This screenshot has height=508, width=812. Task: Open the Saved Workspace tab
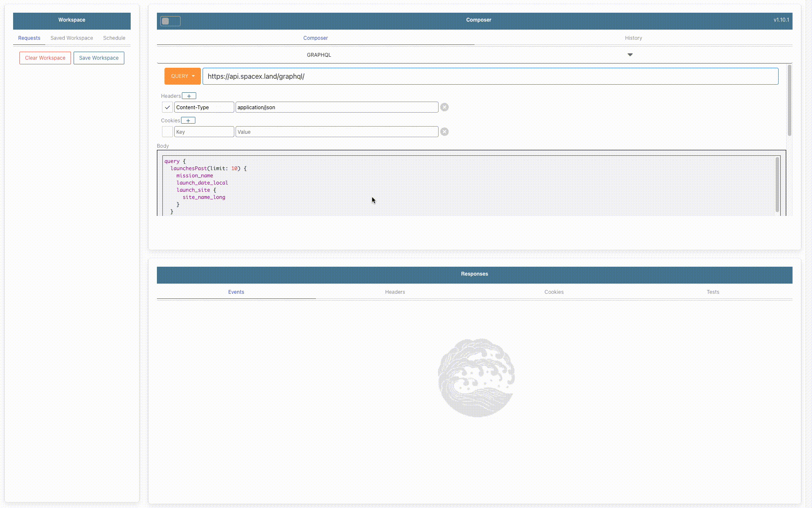[71, 38]
